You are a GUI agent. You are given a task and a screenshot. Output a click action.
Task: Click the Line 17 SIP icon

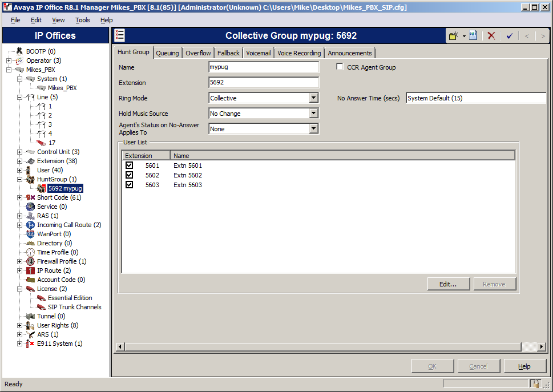(41, 143)
